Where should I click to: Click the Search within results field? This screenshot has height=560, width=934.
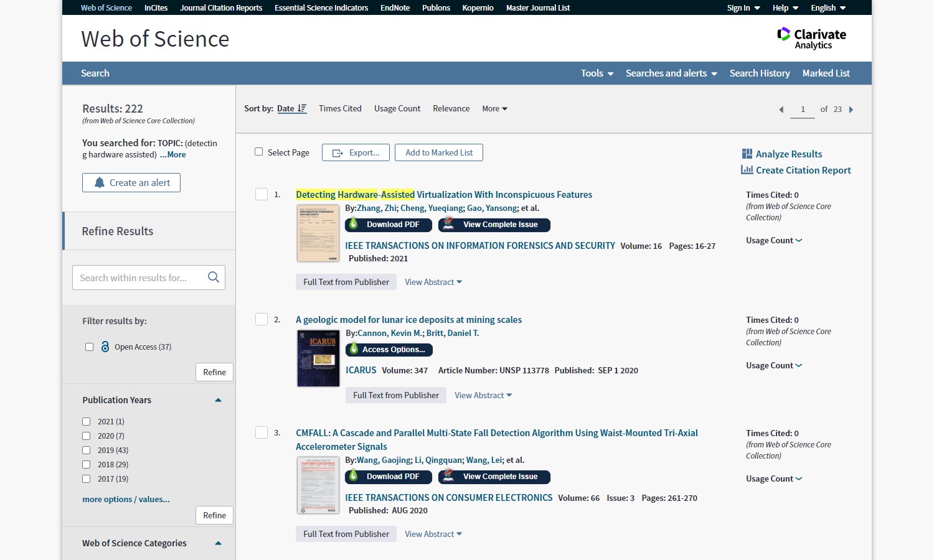pyautogui.click(x=149, y=278)
